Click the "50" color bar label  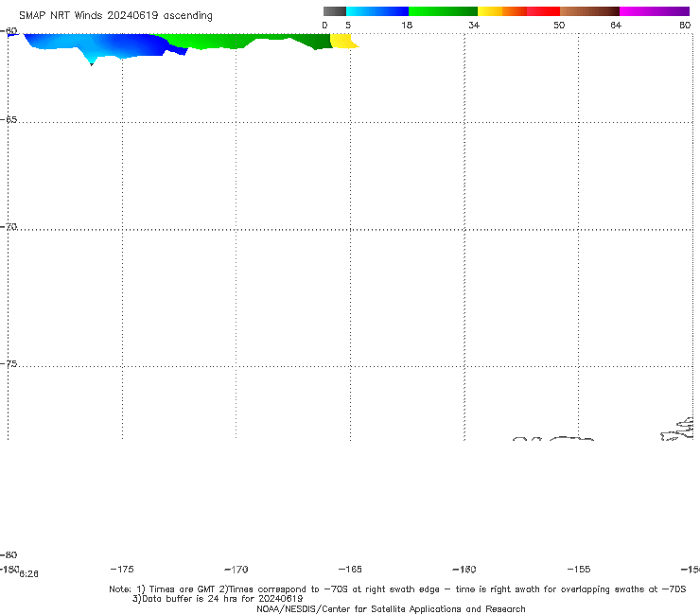(x=559, y=25)
